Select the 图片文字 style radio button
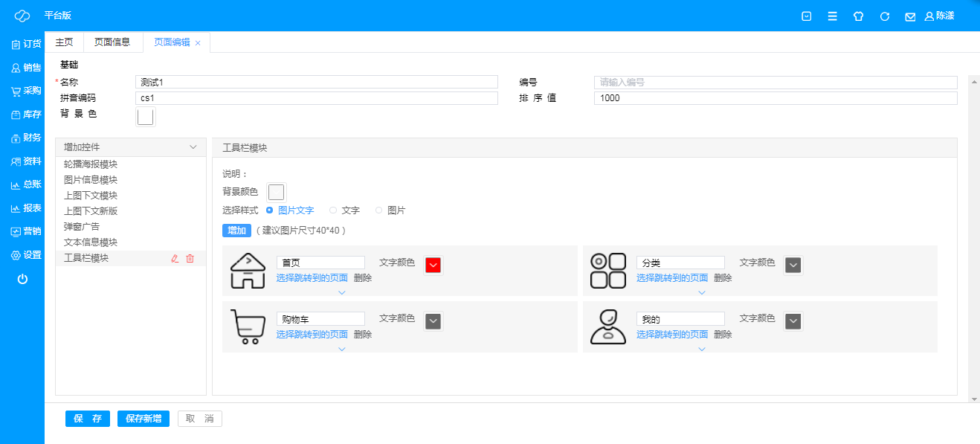Image resolution: width=980 pixels, height=444 pixels. 270,210
